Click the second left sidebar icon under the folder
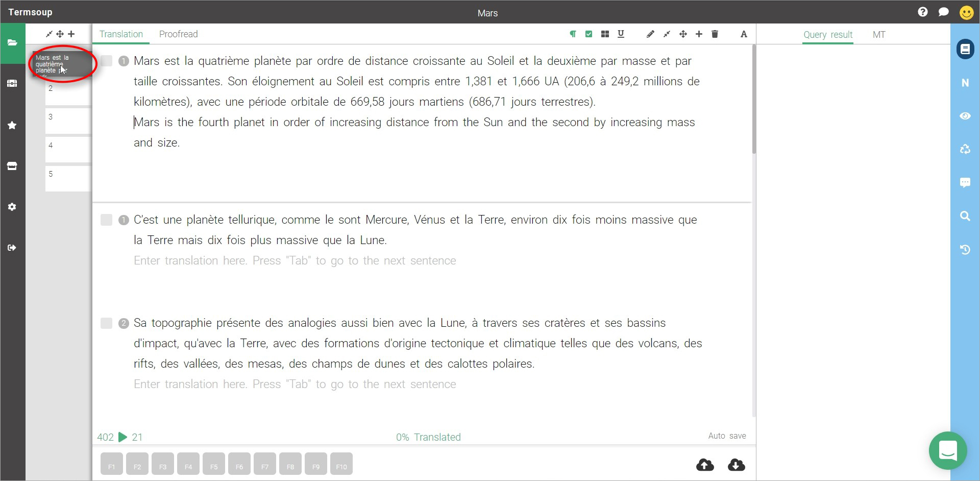 click(12, 83)
